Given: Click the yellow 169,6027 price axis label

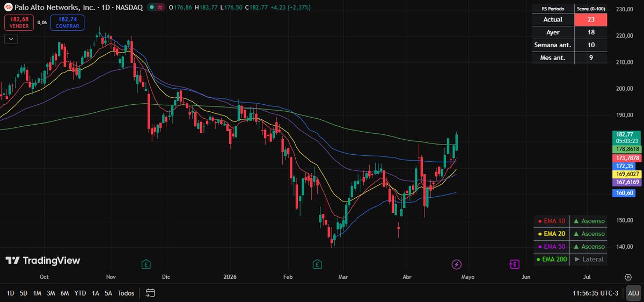Looking at the screenshot, I should [x=627, y=174].
